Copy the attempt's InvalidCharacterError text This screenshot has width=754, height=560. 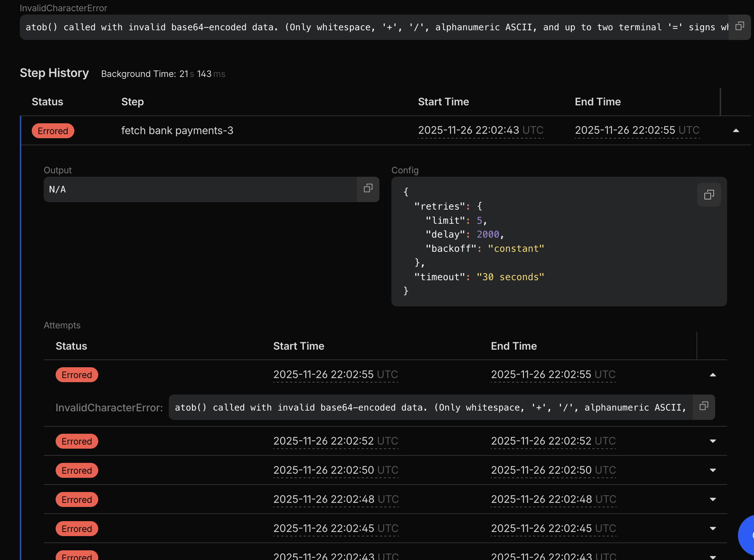tap(704, 406)
